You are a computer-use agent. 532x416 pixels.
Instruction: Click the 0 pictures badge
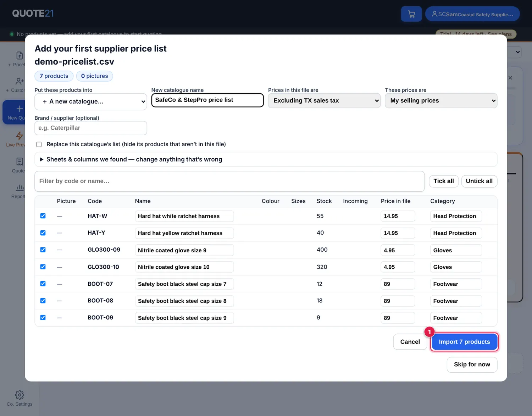[94, 76]
